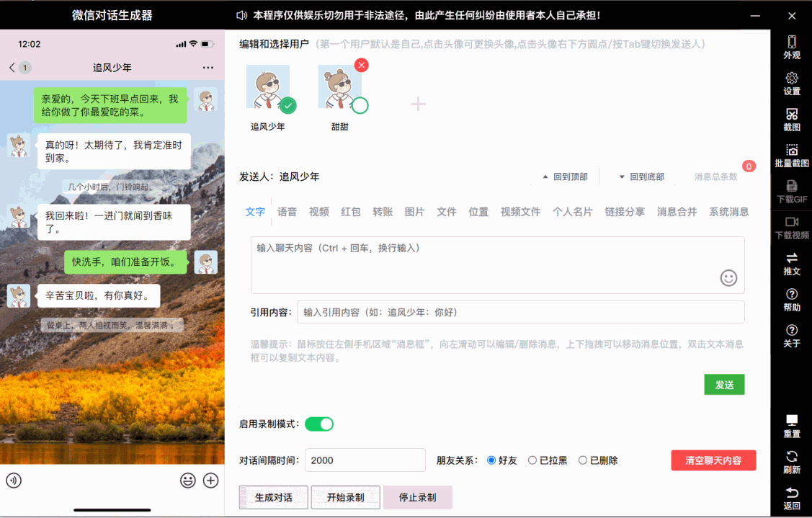Click the 停止录制 button
Screen dimensions: 812x518
point(417,497)
